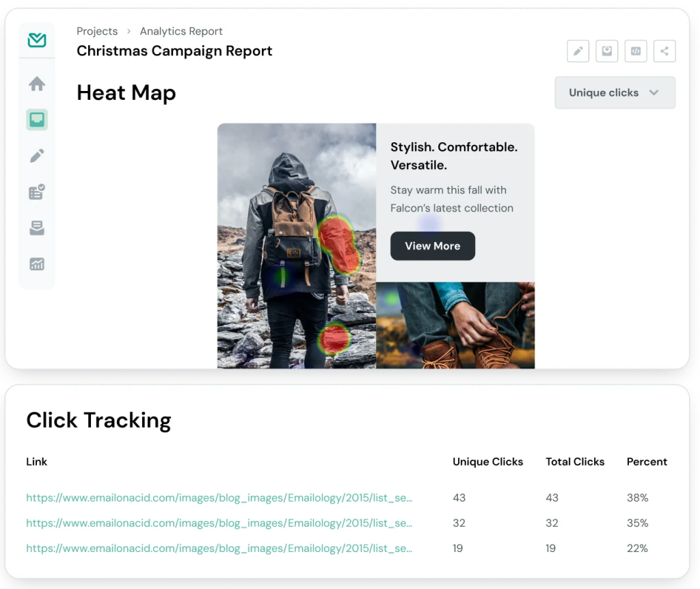The height and width of the screenshot is (589, 700).
Task: Click the home icon in the sidebar
Action: coord(37,84)
